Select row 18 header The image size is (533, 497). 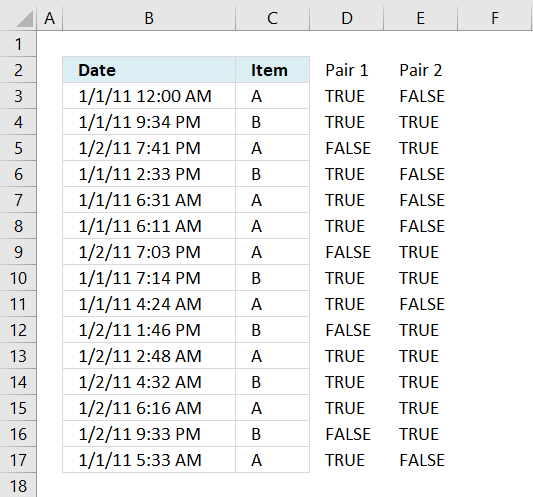click(x=18, y=486)
